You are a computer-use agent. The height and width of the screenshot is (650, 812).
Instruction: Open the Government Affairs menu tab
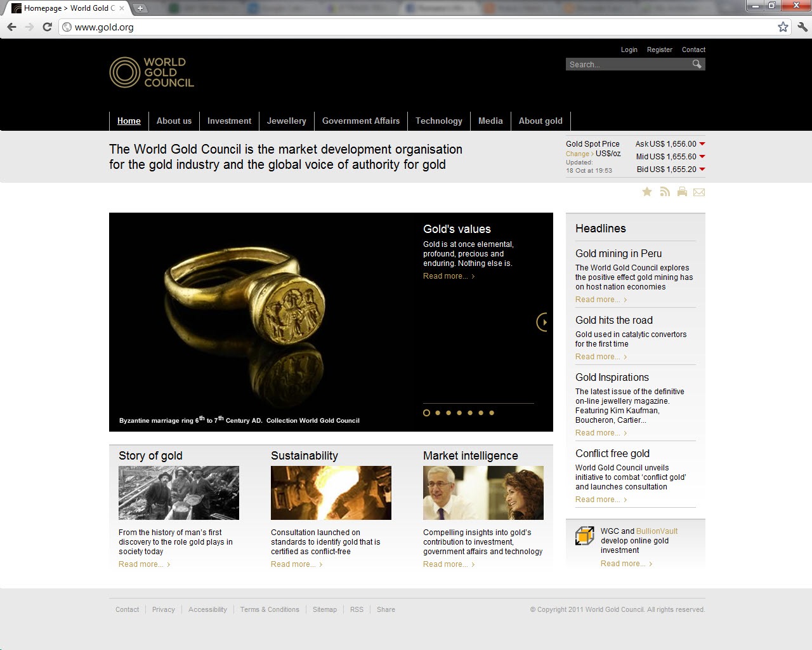pos(360,121)
